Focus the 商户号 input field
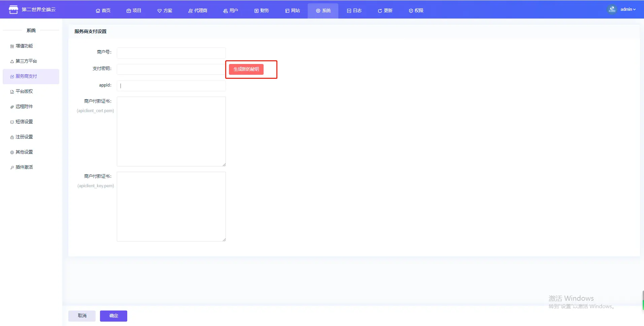This screenshot has width=644, height=326. pos(171,53)
